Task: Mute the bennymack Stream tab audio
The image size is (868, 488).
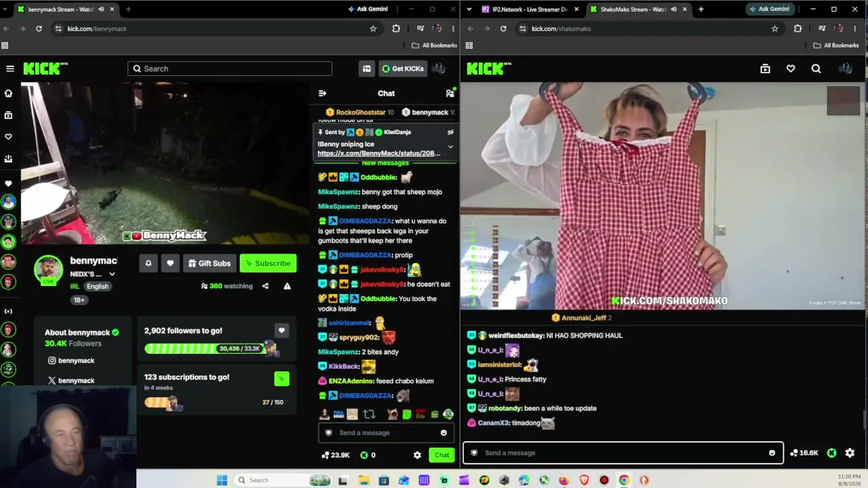Action: 101,9
